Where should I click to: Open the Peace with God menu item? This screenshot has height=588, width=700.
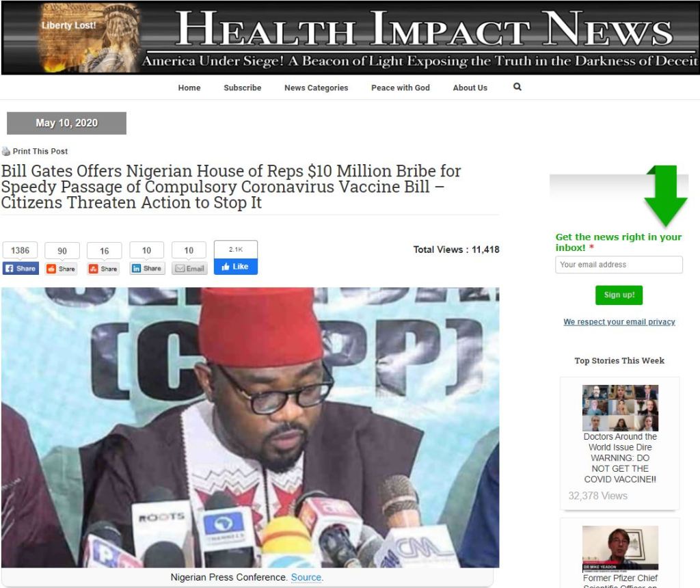tap(401, 88)
